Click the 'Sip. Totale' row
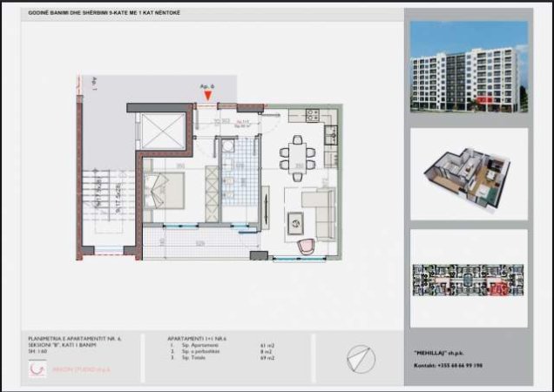Viewport: 554px width, 392px height. point(223,358)
